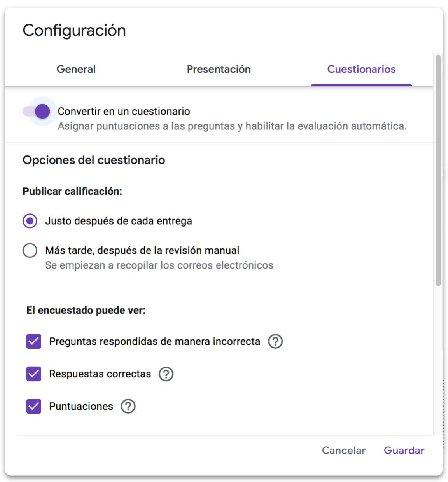Click the Puntuaciones label text
448x482 pixels.
tap(81, 406)
